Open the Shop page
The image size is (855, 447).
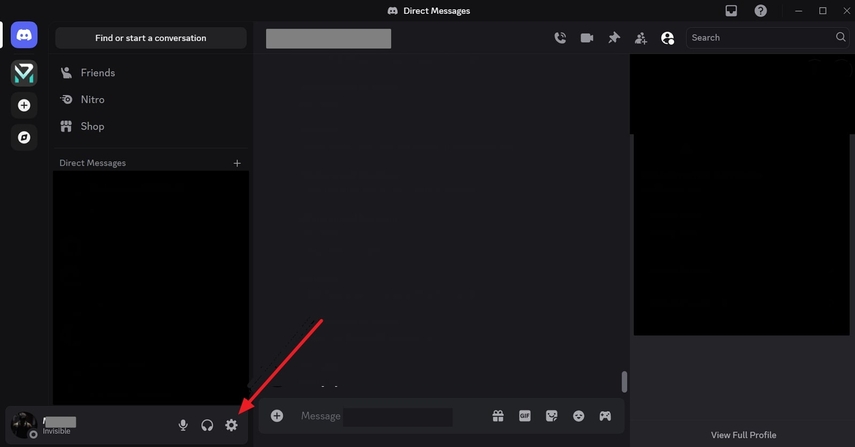pyautogui.click(x=150, y=126)
